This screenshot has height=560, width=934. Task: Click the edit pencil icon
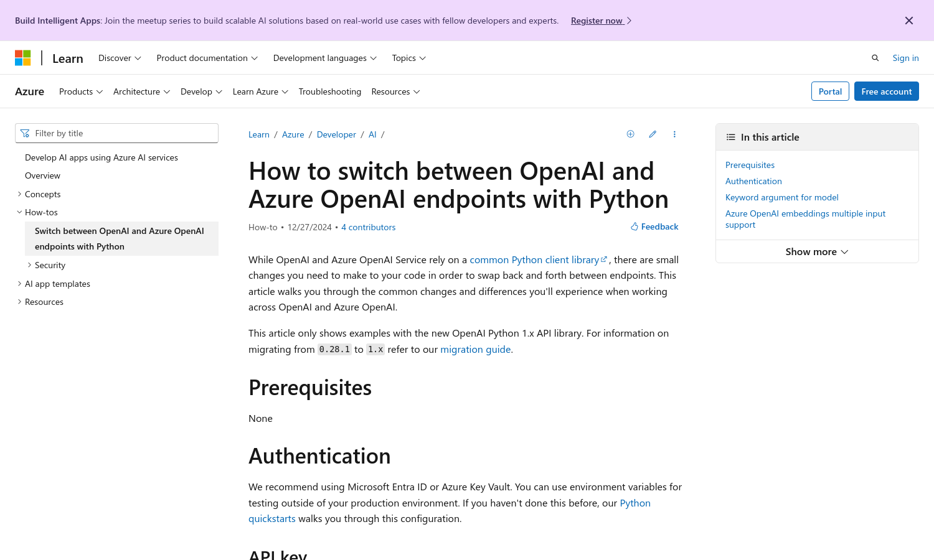coord(653,134)
